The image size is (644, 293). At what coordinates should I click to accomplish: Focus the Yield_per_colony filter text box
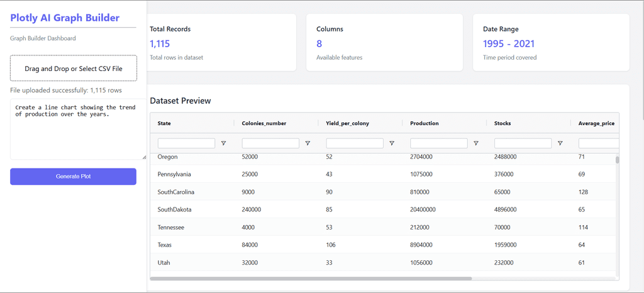pyautogui.click(x=355, y=143)
